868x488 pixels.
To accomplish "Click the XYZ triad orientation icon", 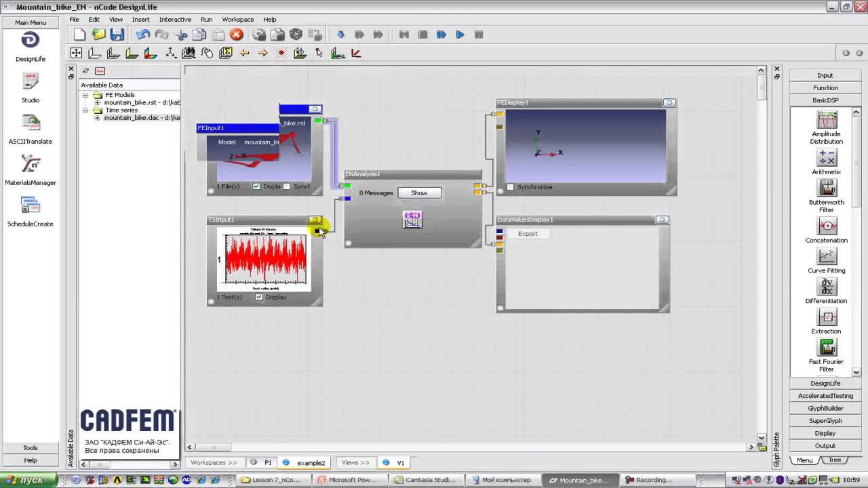I will point(170,53).
